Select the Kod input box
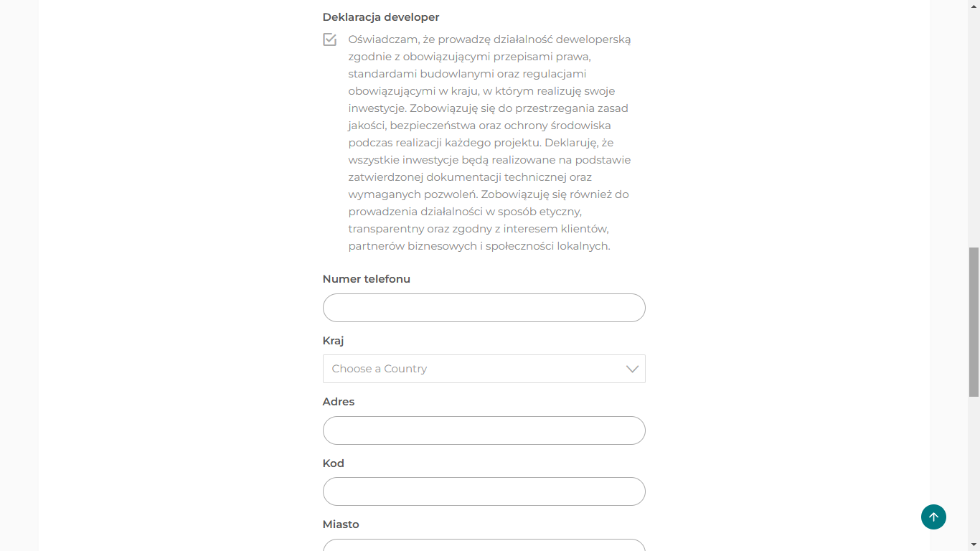 (484, 491)
